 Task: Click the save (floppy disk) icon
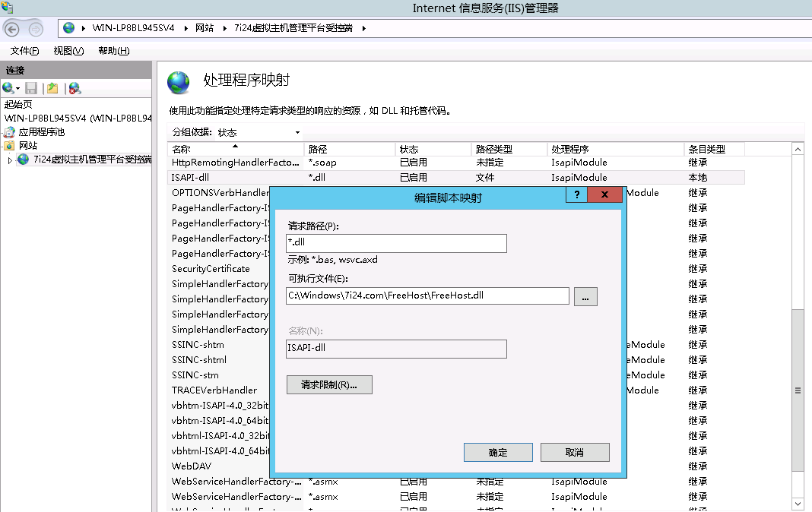point(31,88)
